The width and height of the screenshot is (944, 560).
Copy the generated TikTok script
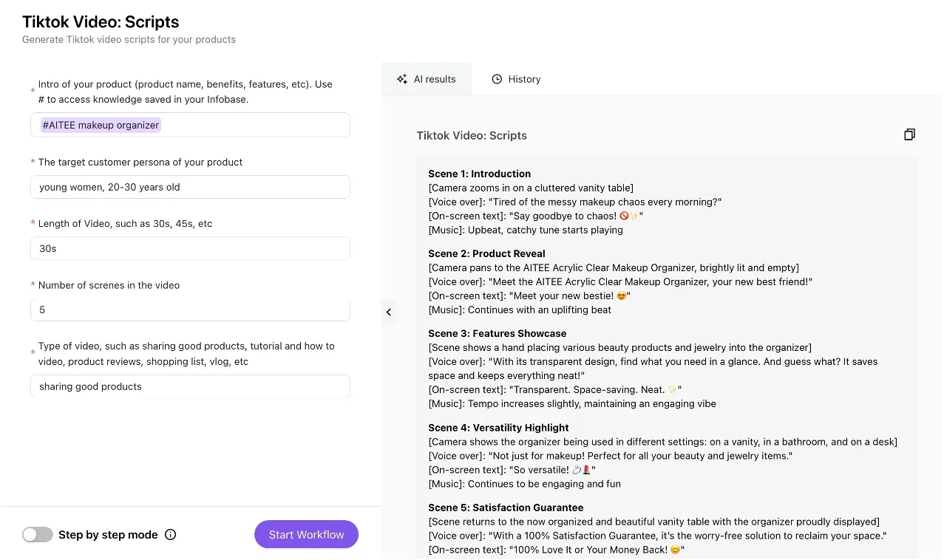tap(909, 134)
